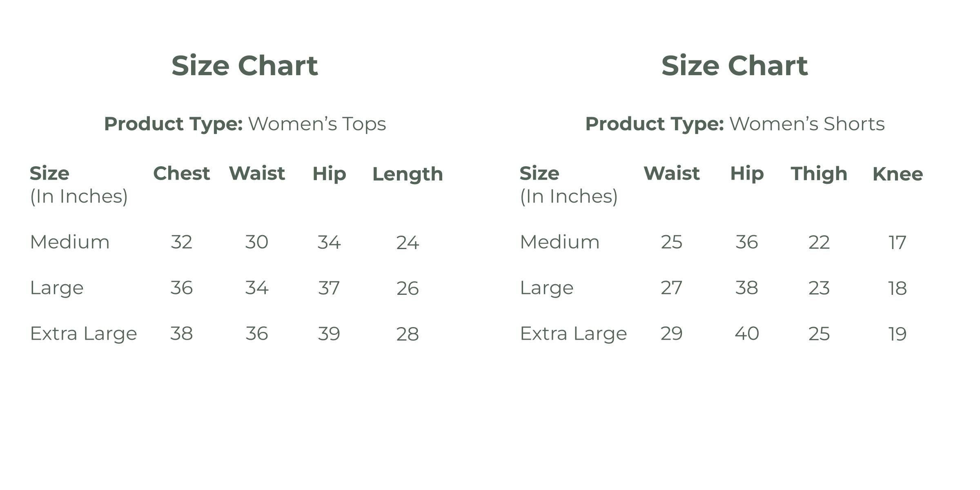This screenshot has width=980, height=490.
Task: Click Medium row label in tops chart
Action: coord(70,242)
